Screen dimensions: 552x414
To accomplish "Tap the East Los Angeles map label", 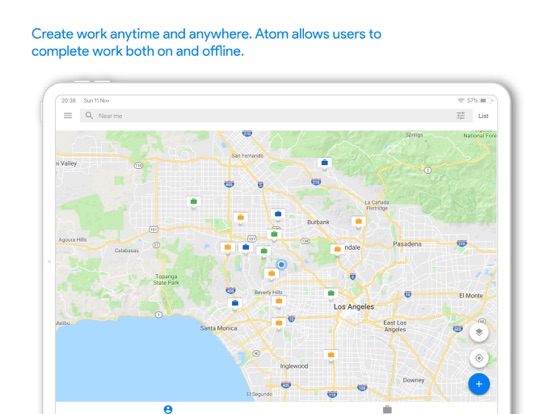I will pos(395,326).
